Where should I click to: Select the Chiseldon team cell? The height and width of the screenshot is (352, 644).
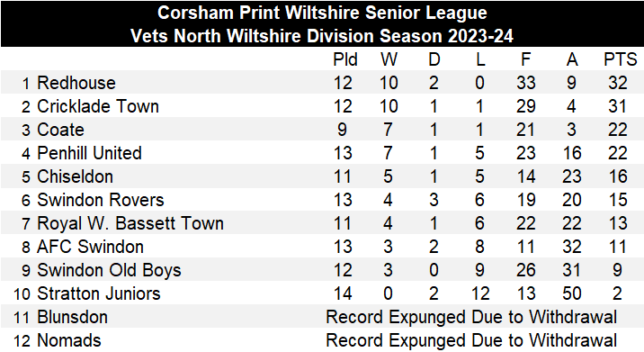[x=76, y=176]
